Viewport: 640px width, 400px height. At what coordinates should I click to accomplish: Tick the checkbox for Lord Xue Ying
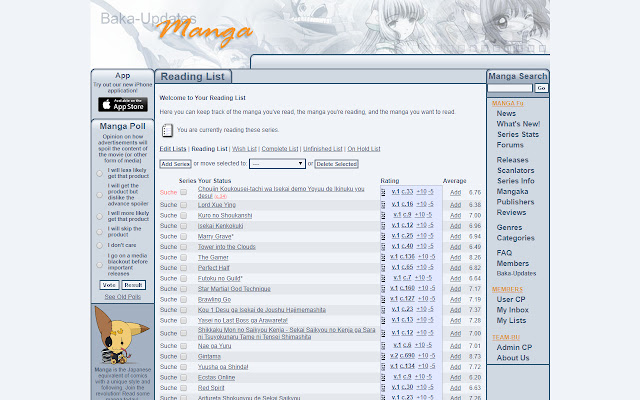[184, 204]
